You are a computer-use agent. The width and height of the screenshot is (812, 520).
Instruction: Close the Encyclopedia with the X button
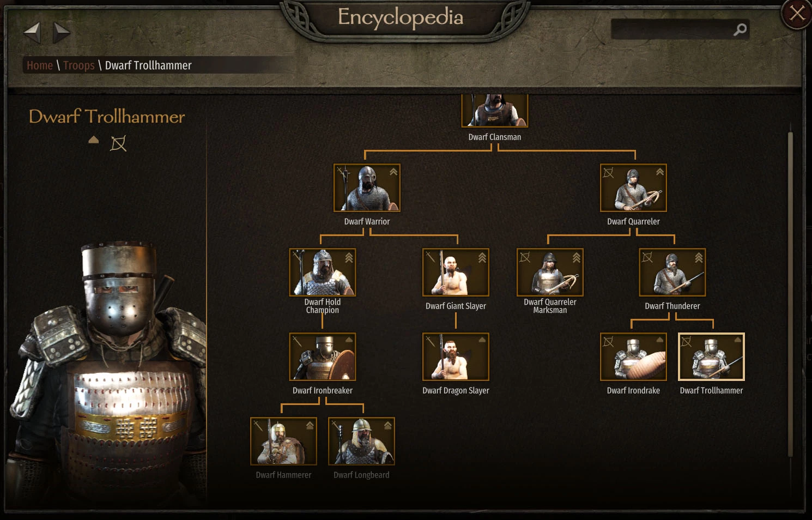[x=797, y=14]
